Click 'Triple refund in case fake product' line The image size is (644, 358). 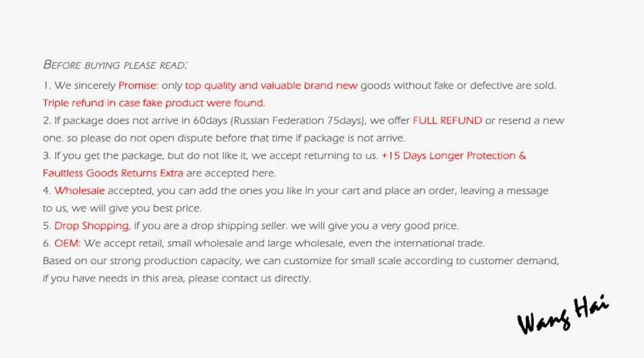pos(154,103)
